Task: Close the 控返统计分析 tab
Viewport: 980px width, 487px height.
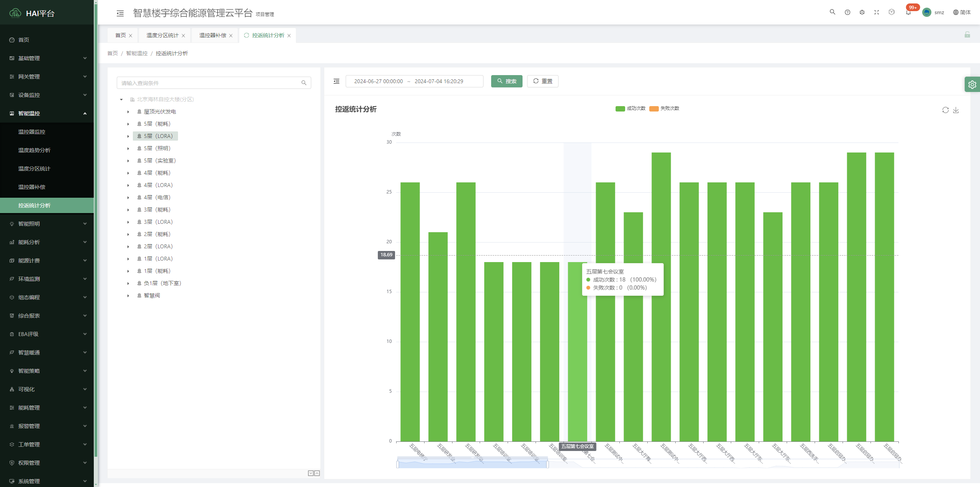Action: (289, 36)
